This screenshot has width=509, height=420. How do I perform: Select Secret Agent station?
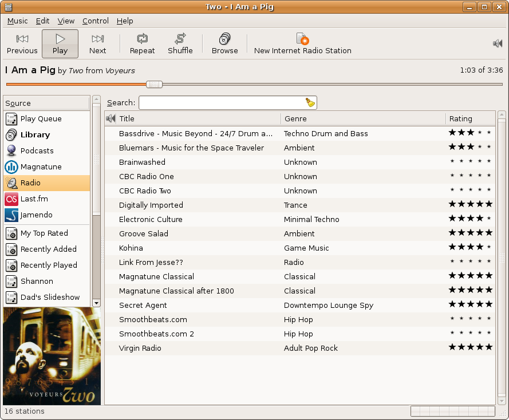[299, 305]
